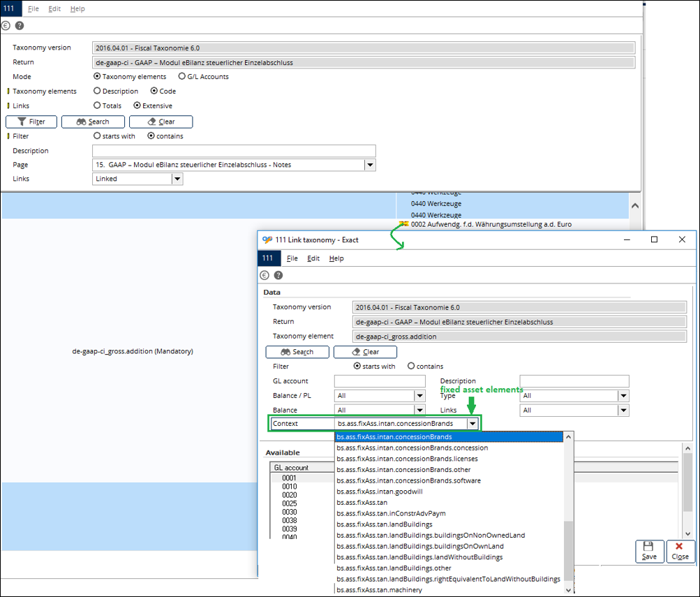The height and width of the screenshot is (597, 700).
Task: Click the red X Close button in dialog
Action: tap(680, 551)
